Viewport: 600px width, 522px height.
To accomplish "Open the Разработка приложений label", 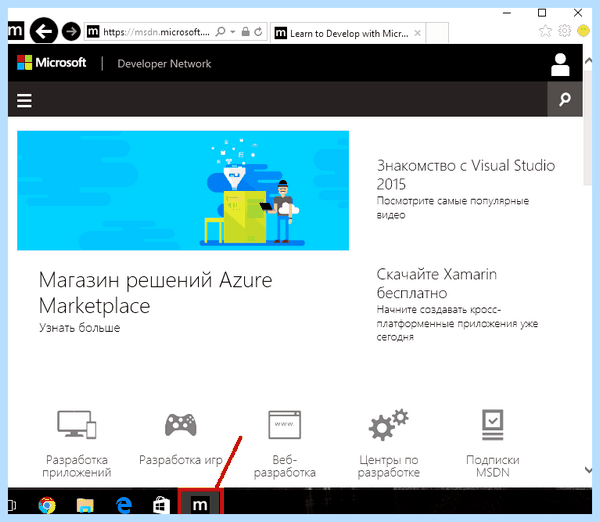I will tap(77, 466).
